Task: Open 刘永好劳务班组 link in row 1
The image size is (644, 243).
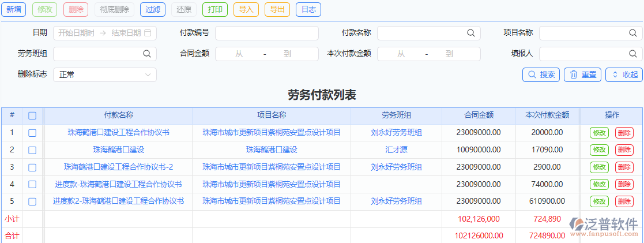Action: click(x=396, y=132)
